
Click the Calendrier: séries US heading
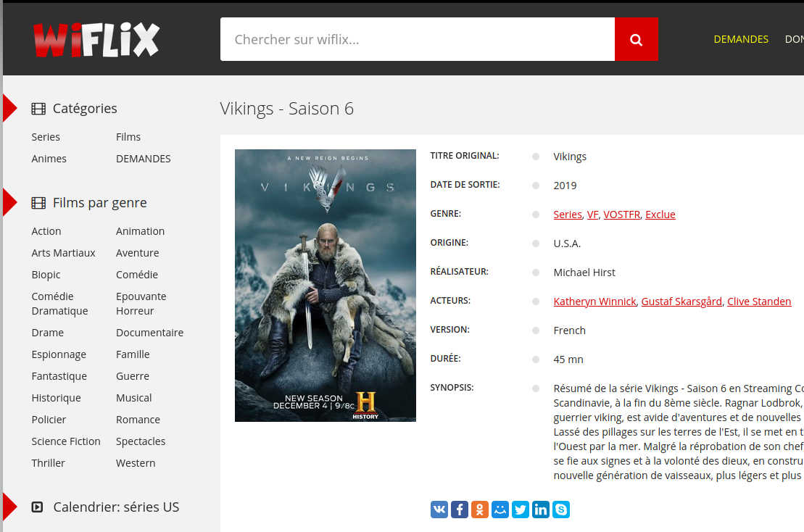pyautogui.click(x=116, y=507)
